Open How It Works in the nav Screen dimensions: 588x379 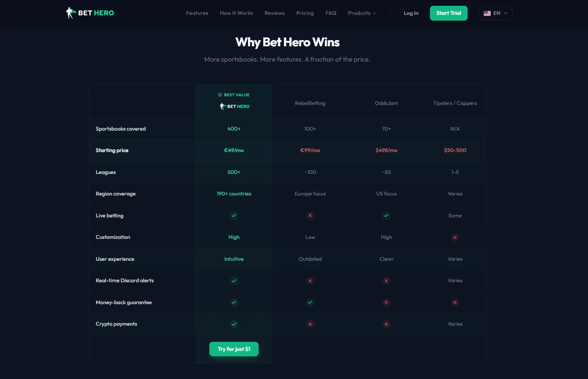coord(236,13)
